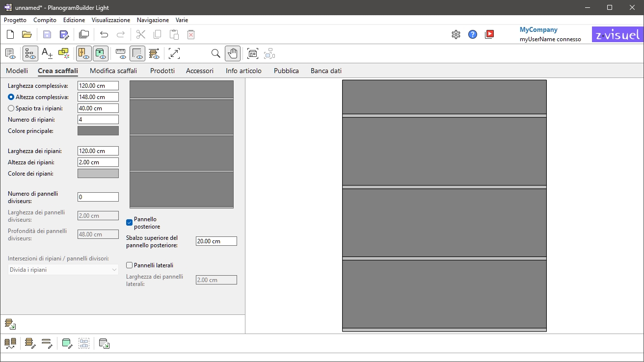This screenshot has width=644, height=362.
Task: Switch to the Accessori tab
Action: pos(200,71)
